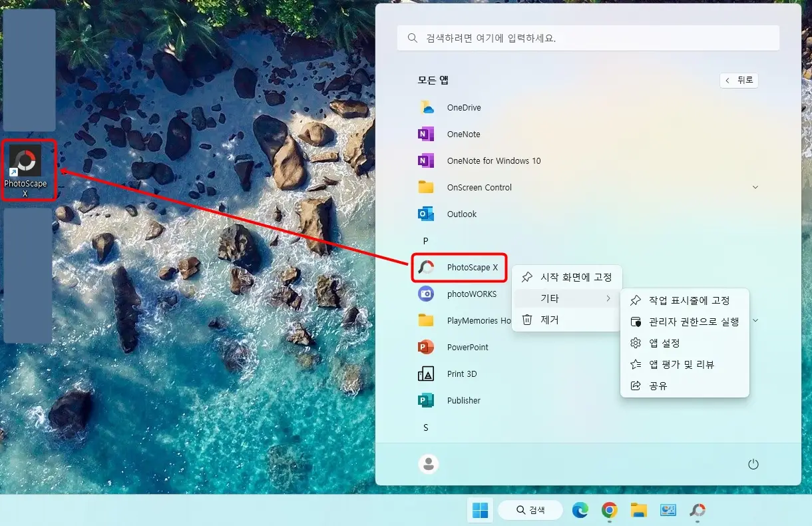Viewport: 812px width, 526px height.
Task: Click the Start menu search field
Action: [x=588, y=37]
